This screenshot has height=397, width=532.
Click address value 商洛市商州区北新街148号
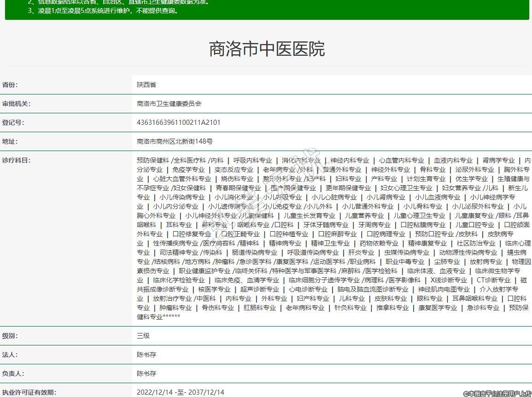(x=175, y=141)
